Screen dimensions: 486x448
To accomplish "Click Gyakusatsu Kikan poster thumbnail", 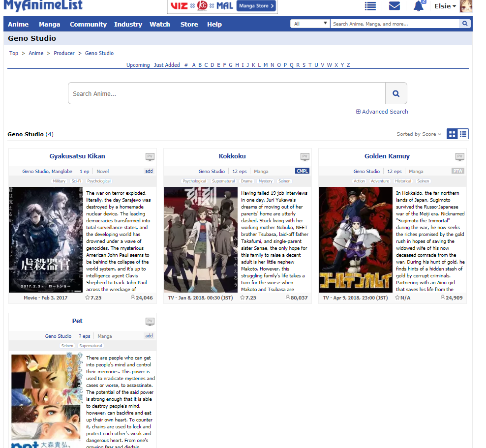I will [46, 239].
